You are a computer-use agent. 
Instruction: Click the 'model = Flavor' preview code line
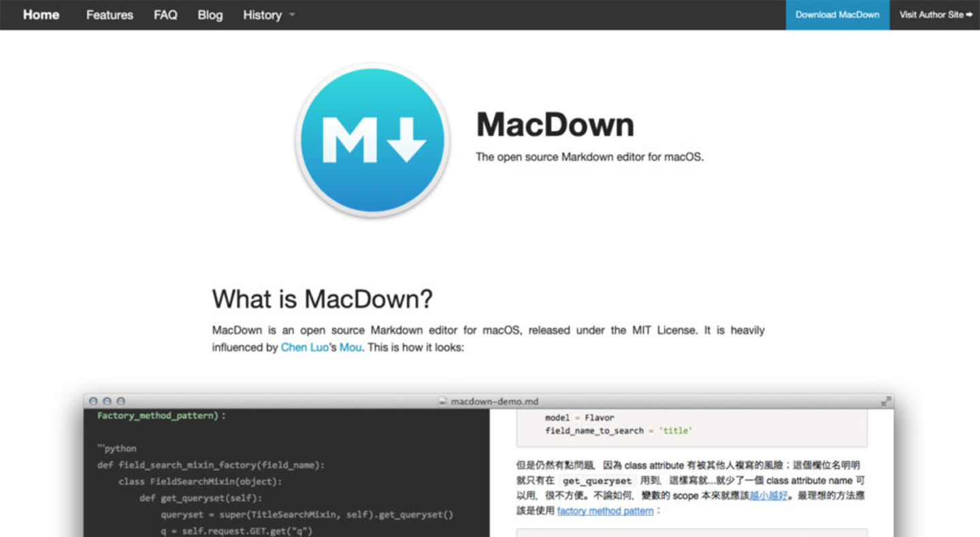(580, 418)
